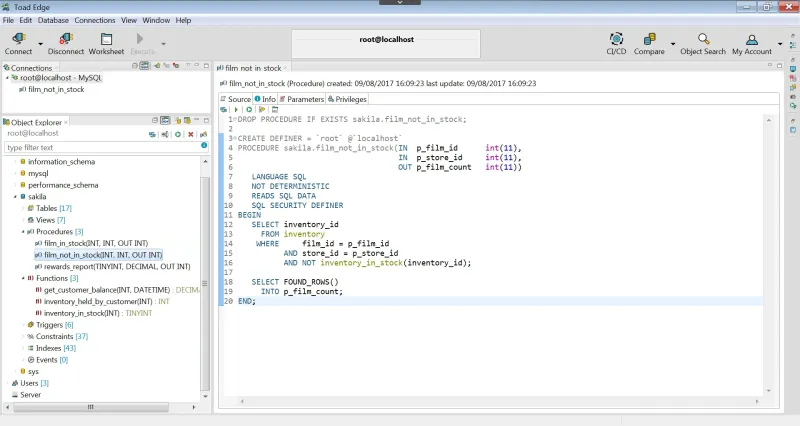Click the outline icon on the right sidebar
Image resolution: width=800 pixels, height=426 pixels.
point(793,45)
